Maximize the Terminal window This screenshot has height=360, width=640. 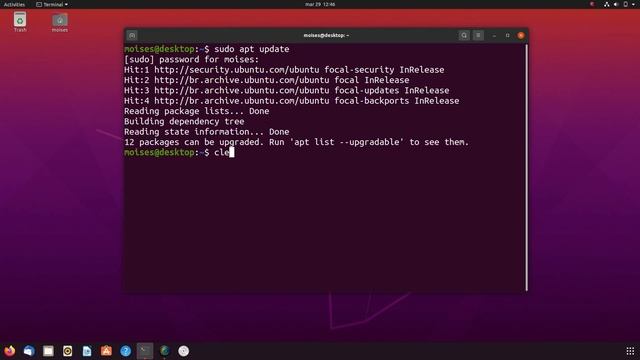point(507,36)
